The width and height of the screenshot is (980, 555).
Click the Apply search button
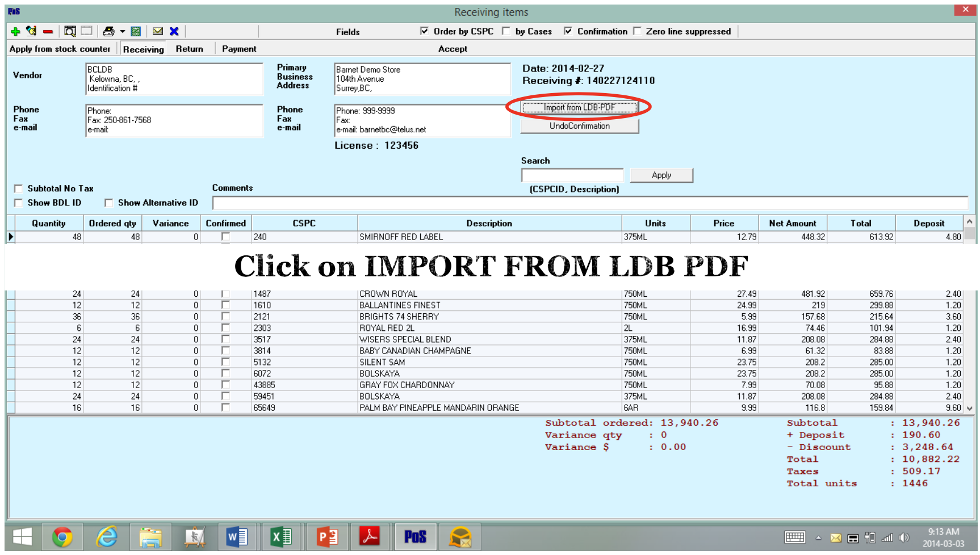pos(661,175)
